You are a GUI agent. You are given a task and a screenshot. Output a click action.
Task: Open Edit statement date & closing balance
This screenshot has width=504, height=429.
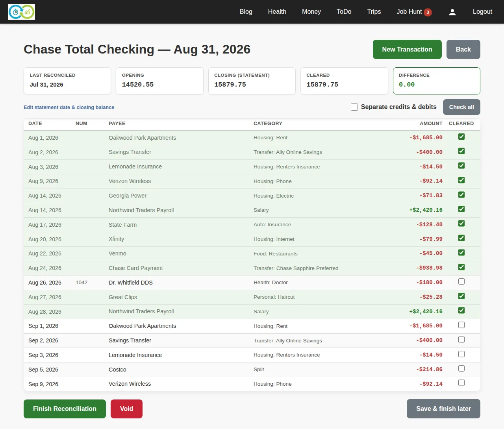pos(69,107)
